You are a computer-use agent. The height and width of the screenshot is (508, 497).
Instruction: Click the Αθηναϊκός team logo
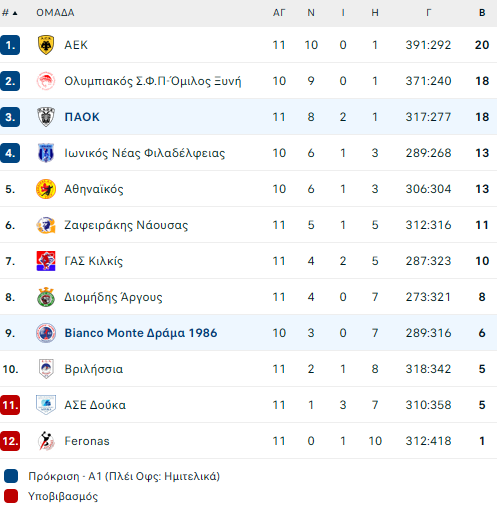pyautogui.click(x=46, y=189)
